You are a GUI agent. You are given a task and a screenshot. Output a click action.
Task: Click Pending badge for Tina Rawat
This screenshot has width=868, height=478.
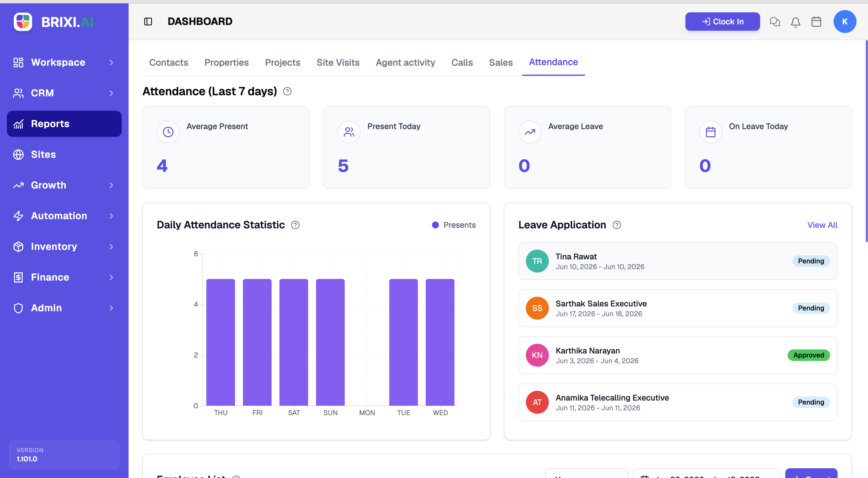point(811,261)
